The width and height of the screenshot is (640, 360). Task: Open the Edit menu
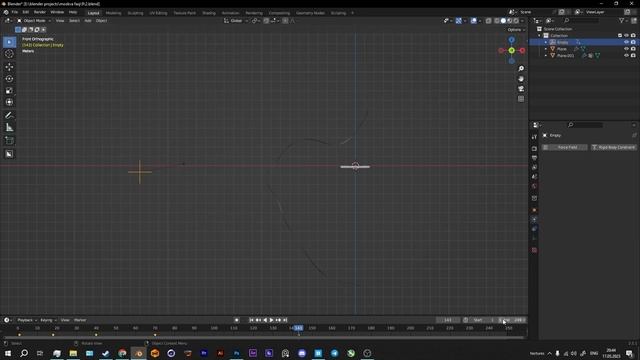26,12
